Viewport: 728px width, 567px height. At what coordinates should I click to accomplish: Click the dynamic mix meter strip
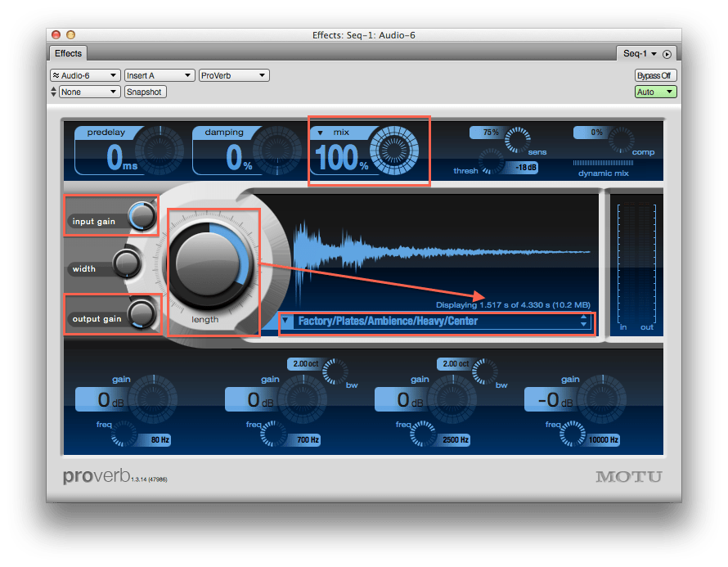pos(603,163)
